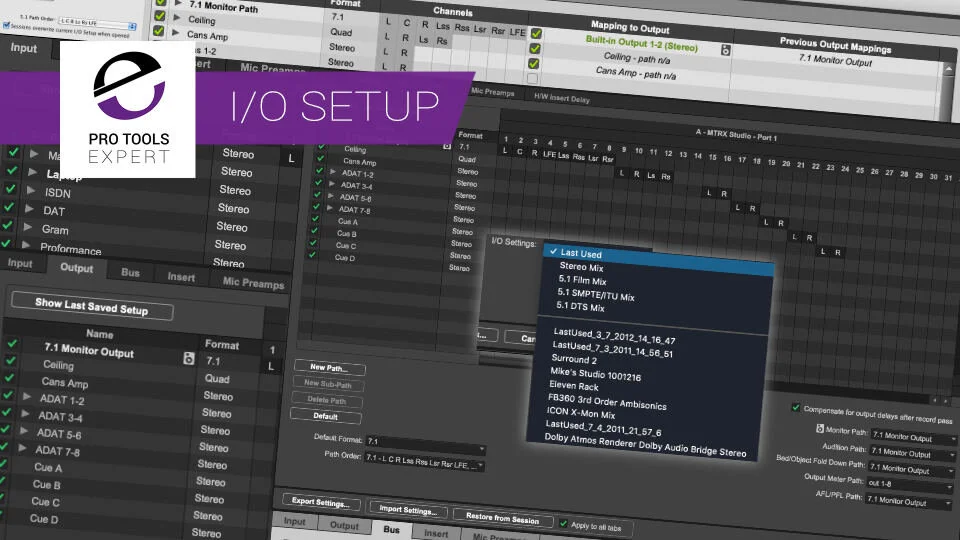
Task: Click 7.1 Monitor Output under Previous Output Mappings
Action: [x=835, y=61]
